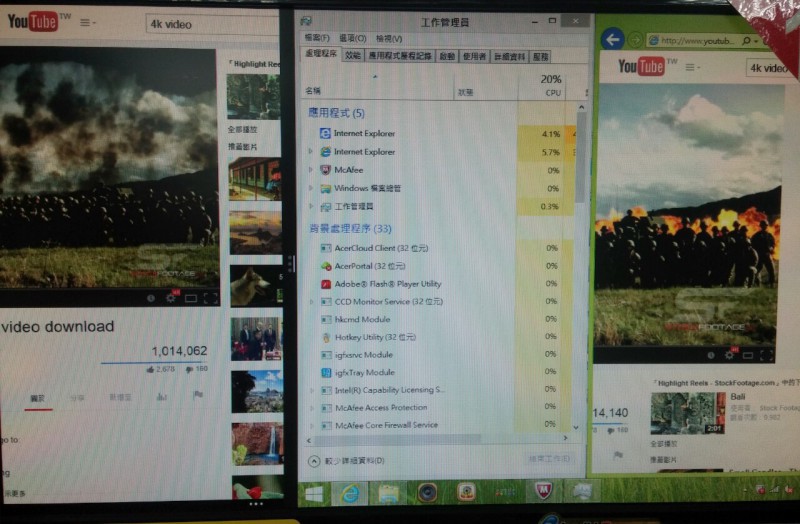Click the Internet Explorer icon on the taskbar
The image size is (800, 524).
[350, 493]
